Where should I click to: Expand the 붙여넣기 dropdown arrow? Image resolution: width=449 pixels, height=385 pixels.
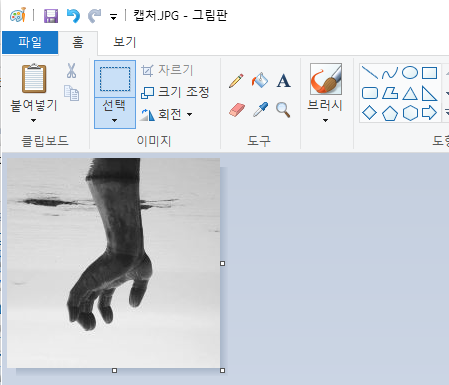click(33, 120)
